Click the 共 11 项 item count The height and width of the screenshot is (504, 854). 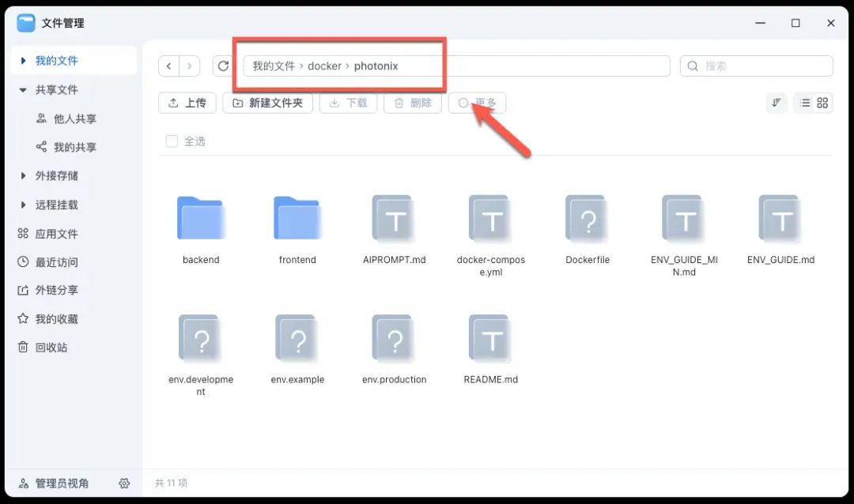(x=171, y=483)
